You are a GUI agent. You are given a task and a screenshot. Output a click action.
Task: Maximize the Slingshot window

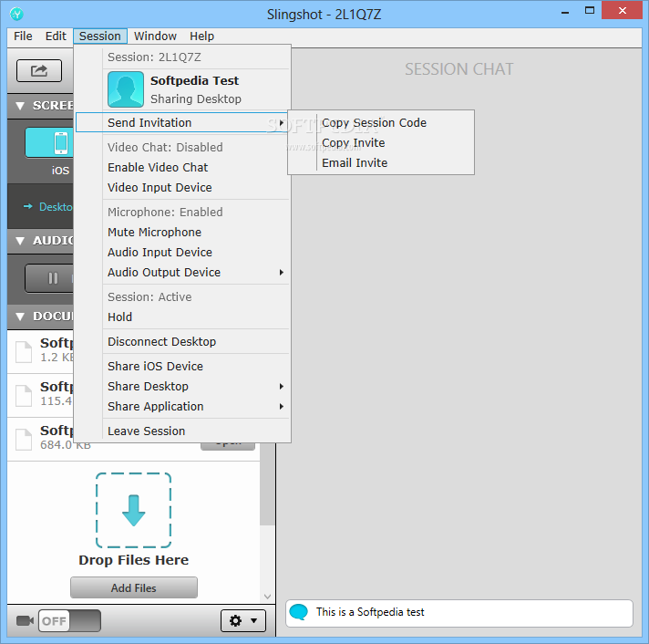click(590, 10)
